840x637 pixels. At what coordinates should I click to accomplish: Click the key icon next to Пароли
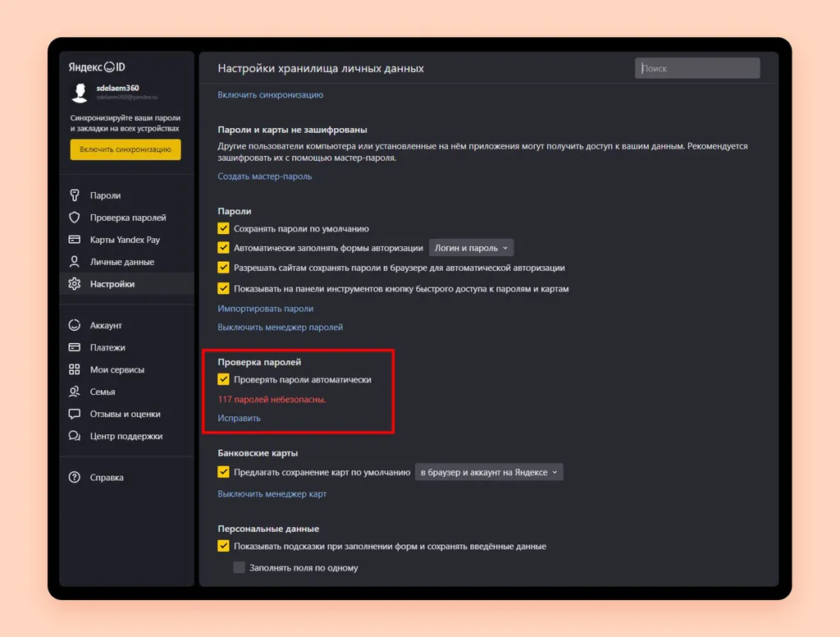coord(75,195)
